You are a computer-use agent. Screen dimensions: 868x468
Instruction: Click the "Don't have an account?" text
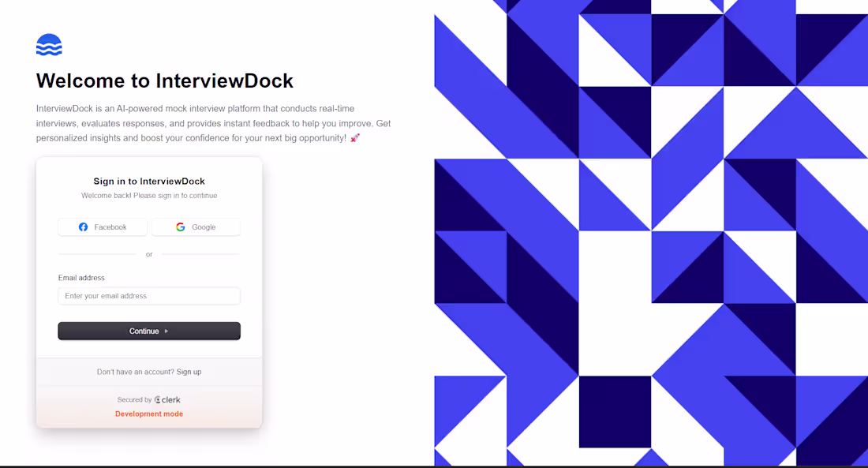tap(136, 373)
